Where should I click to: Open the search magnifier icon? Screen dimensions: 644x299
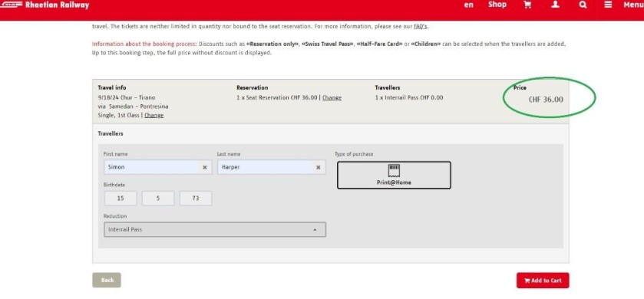coord(583,5)
